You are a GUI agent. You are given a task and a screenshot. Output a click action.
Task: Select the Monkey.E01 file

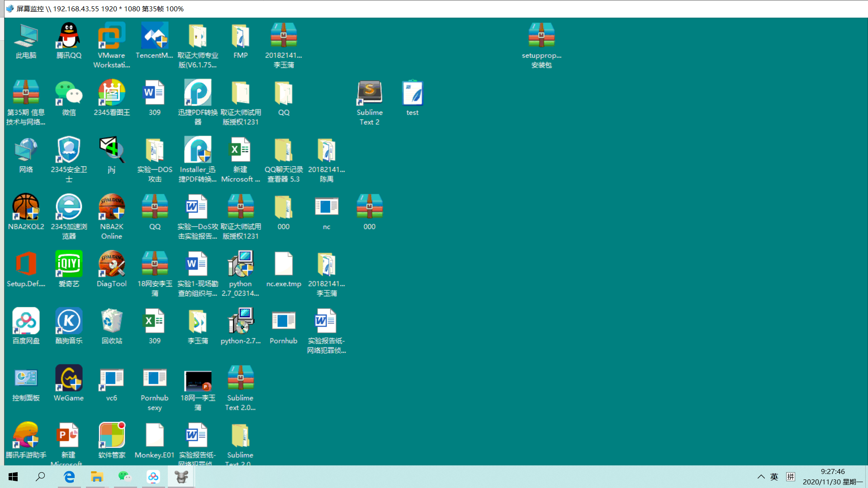155,441
